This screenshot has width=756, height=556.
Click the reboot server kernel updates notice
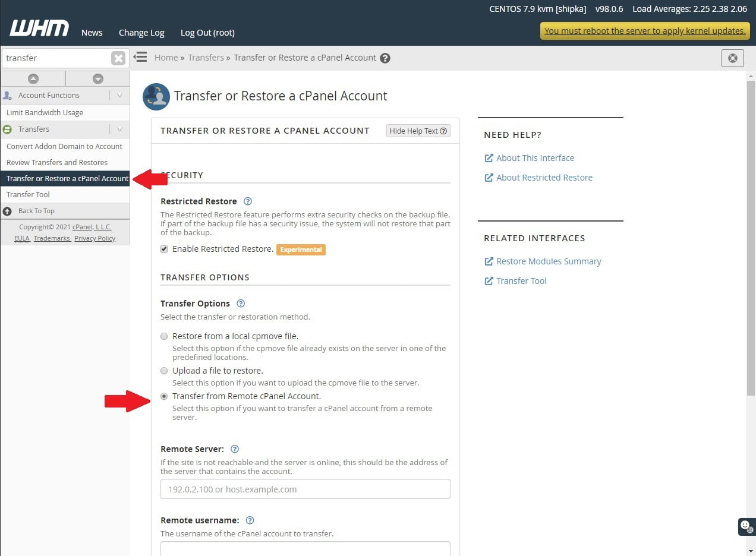pyautogui.click(x=645, y=31)
